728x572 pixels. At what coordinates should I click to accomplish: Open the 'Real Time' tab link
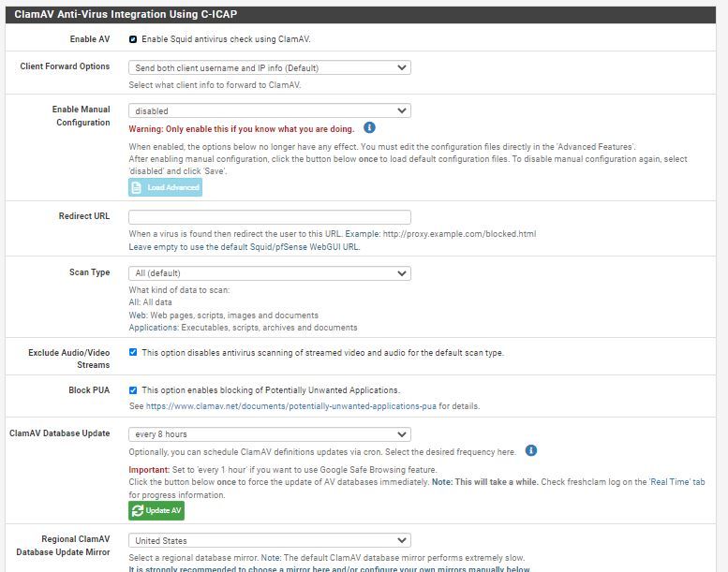pos(676,482)
